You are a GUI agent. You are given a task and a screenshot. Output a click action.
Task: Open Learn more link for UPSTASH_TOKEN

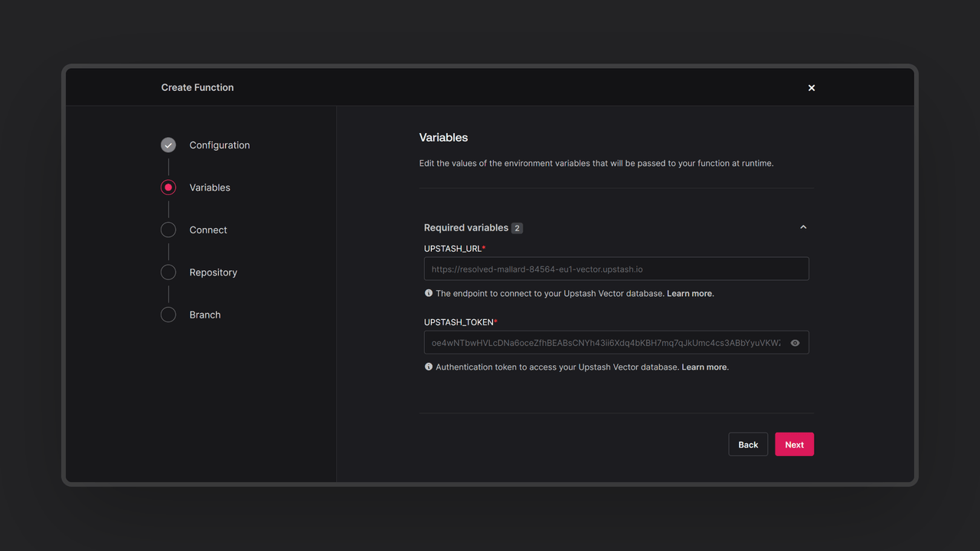(x=704, y=367)
